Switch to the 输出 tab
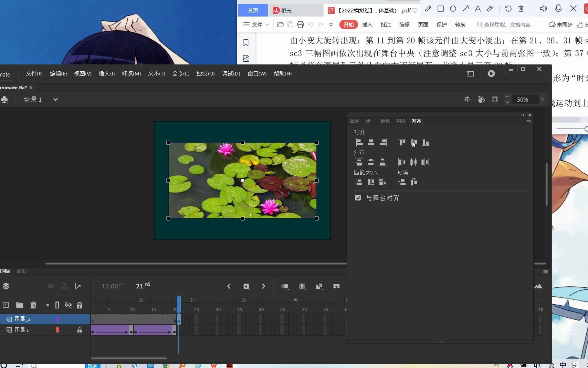Screen dimensions: 588x368 (x=21, y=271)
